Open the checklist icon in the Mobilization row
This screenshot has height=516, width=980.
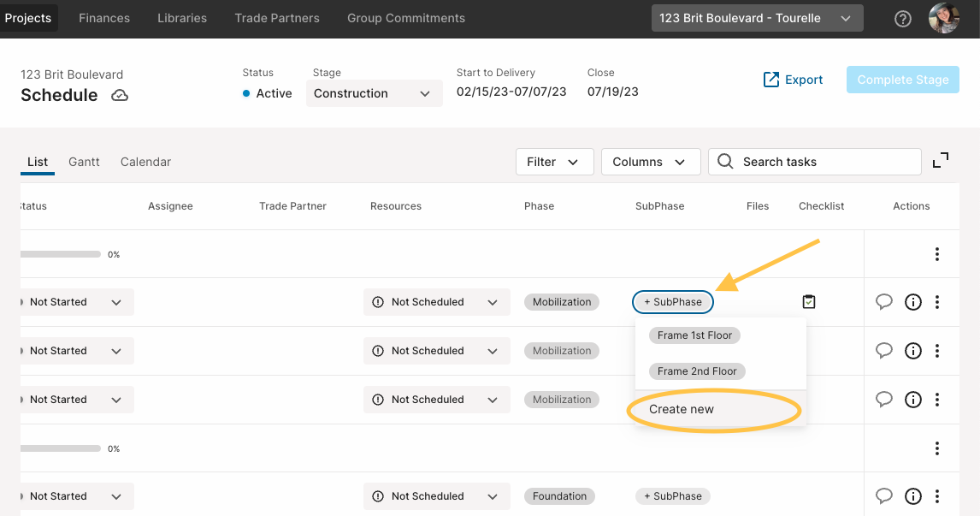coord(809,302)
